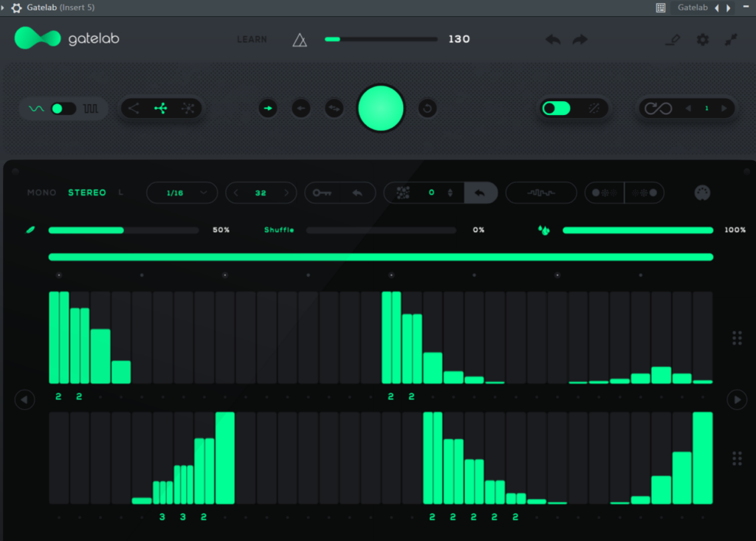Toggle the wave shape switch
The image size is (756, 541).
pyautogui.click(x=63, y=108)
